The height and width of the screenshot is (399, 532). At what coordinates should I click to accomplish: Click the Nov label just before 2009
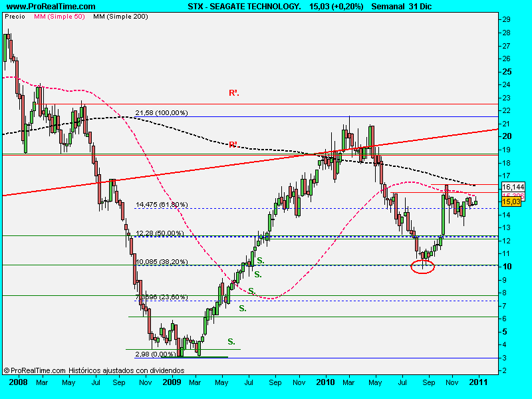(146, 383)
